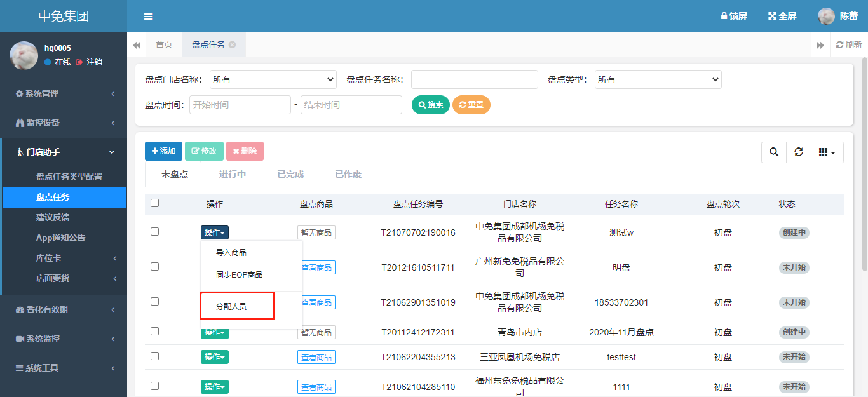Image resolution: width=868 pixels, height=397 pixels.
Task: Tick the checkbox for the testtest row
Action: pyautogui.click(x=154, y=356)
